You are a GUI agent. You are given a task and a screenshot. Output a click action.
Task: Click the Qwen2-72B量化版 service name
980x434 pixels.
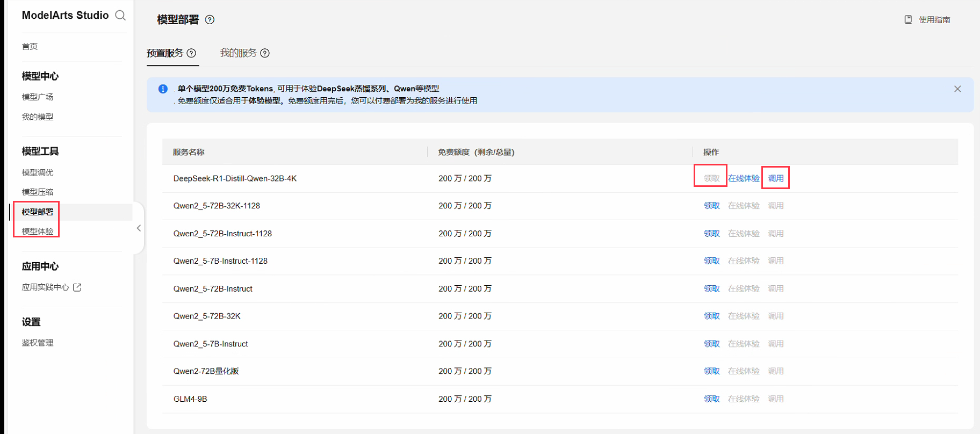point(206,371)
